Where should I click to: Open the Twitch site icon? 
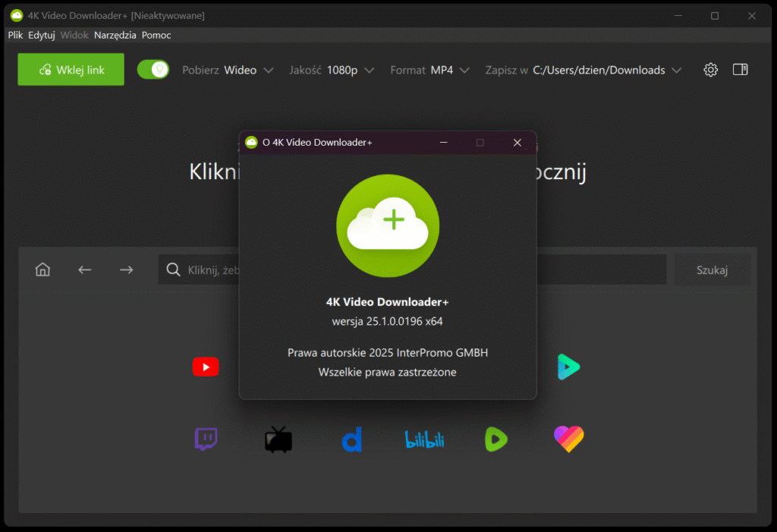click(206, 439)
